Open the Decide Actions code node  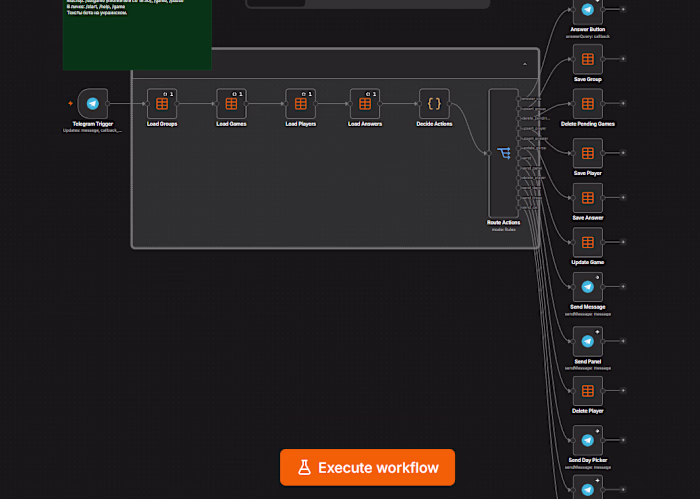pyautogui.click(x=434, y=104)
